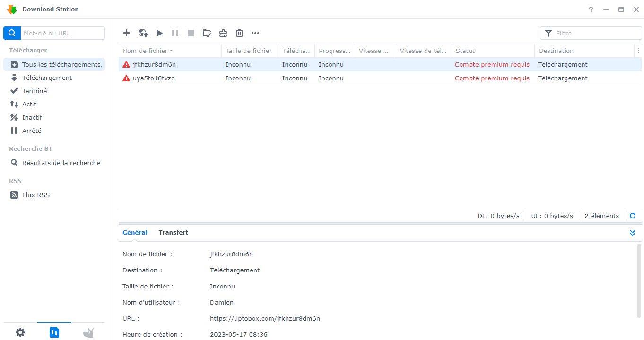This screenshot has width=644, height=340.
Task: Click the clear completed tasks broom icon
Action: [x=223, y=33]
